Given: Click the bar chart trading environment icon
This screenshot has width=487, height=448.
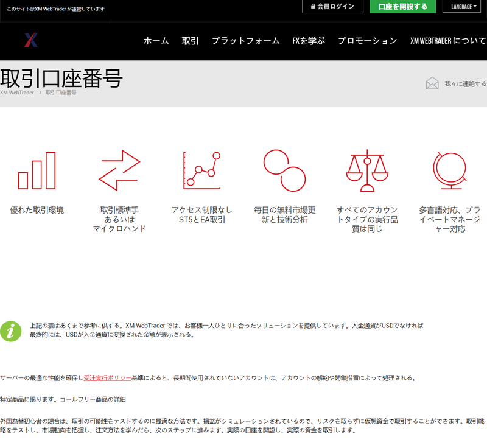Looking at the screenshot, I should tap(37, 170).
